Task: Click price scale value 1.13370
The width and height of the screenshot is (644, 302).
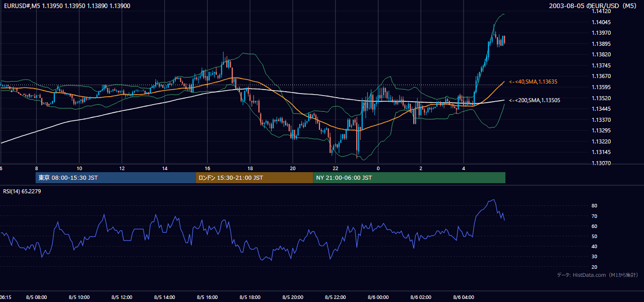Action: click(x=602, y=120)
